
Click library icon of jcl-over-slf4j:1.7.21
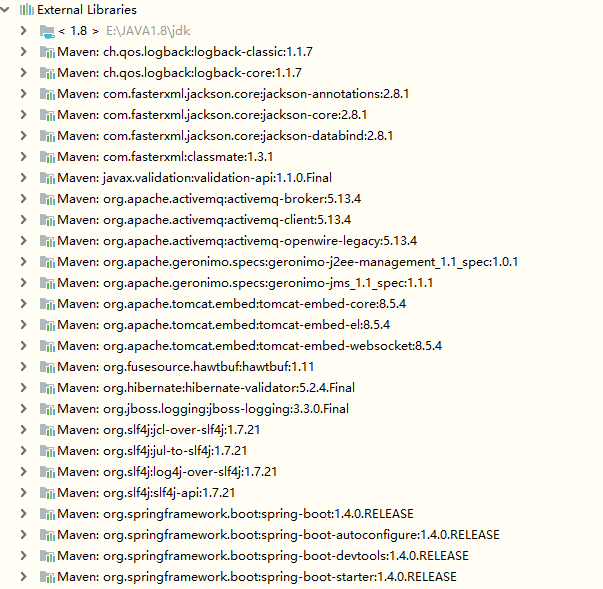click(47, 429)
